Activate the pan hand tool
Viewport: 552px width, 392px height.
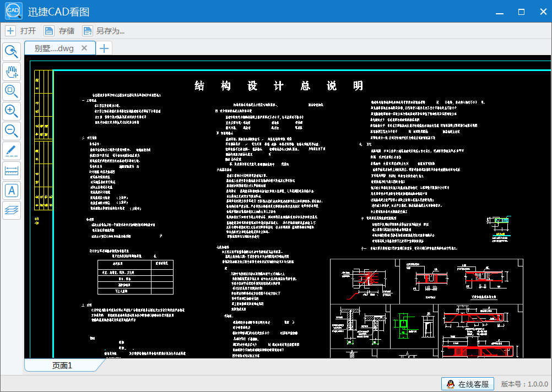12,72
